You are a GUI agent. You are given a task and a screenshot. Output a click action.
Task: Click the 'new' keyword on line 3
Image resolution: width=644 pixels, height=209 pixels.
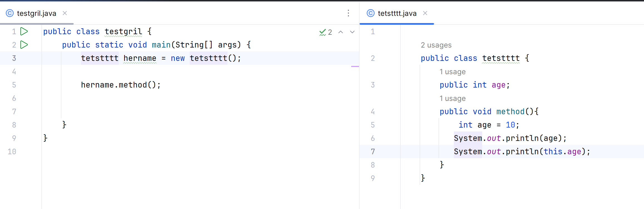pyautogui.click(x=178, y=58)
